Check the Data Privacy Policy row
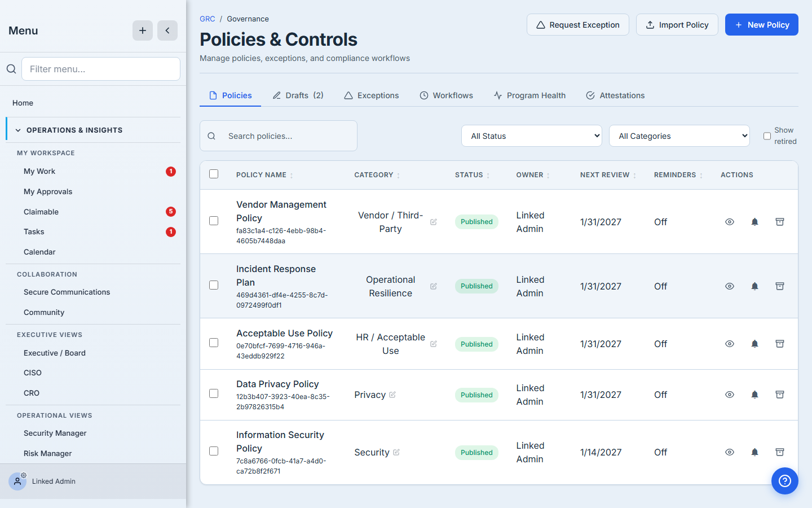This screenshot has width=812, height=508. pos(214,393)
